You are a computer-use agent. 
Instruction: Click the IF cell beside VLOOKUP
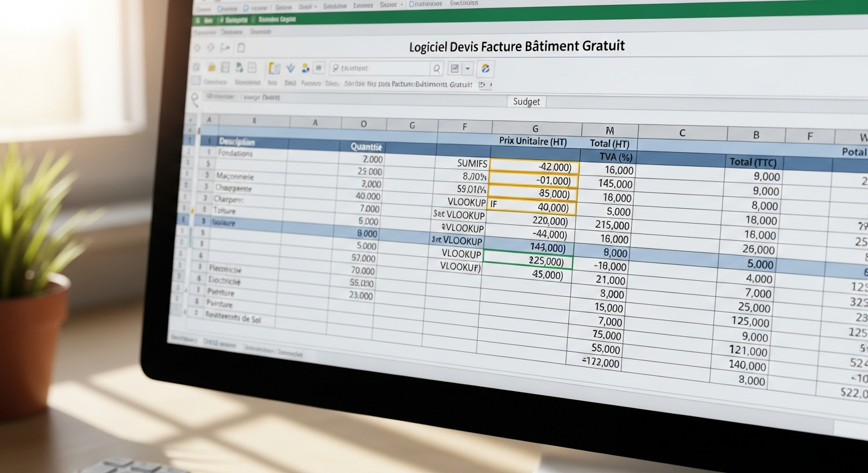coord(493,203)
